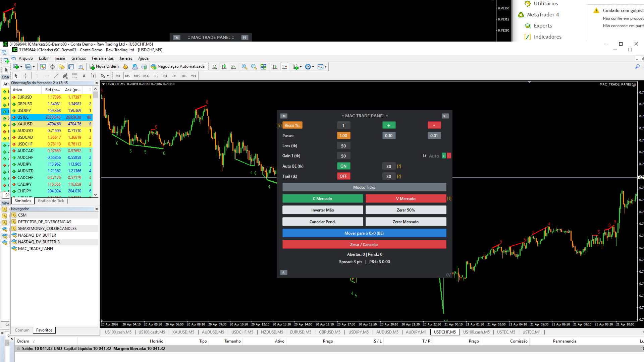644x362 pixels.
Task: Click the chart auto scroll icon
Action: pos(275,67)
